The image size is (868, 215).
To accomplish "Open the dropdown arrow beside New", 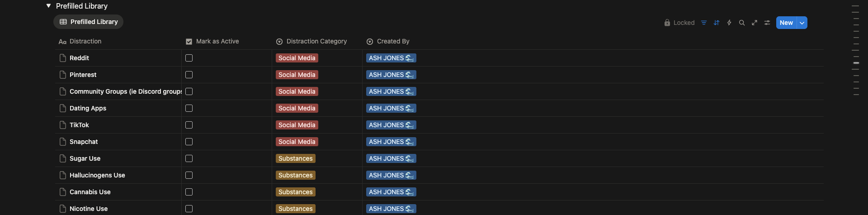I will pyautogui.click(x=802, y=23).
